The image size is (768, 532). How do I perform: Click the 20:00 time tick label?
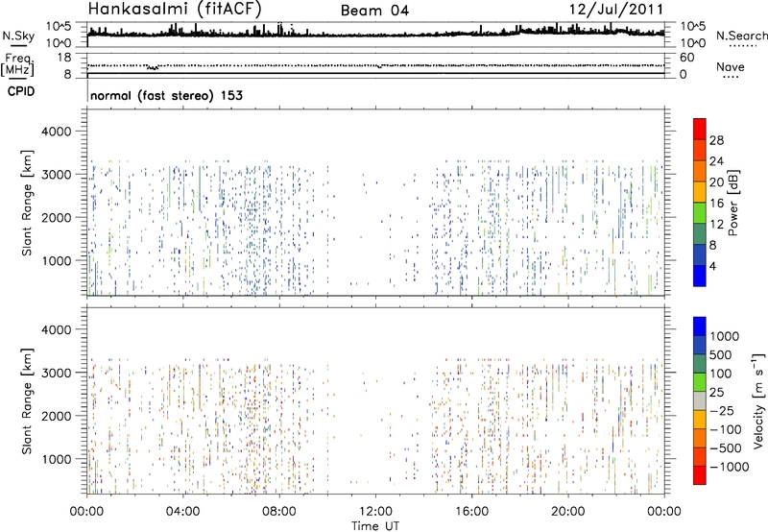click(x=568, y=512)
